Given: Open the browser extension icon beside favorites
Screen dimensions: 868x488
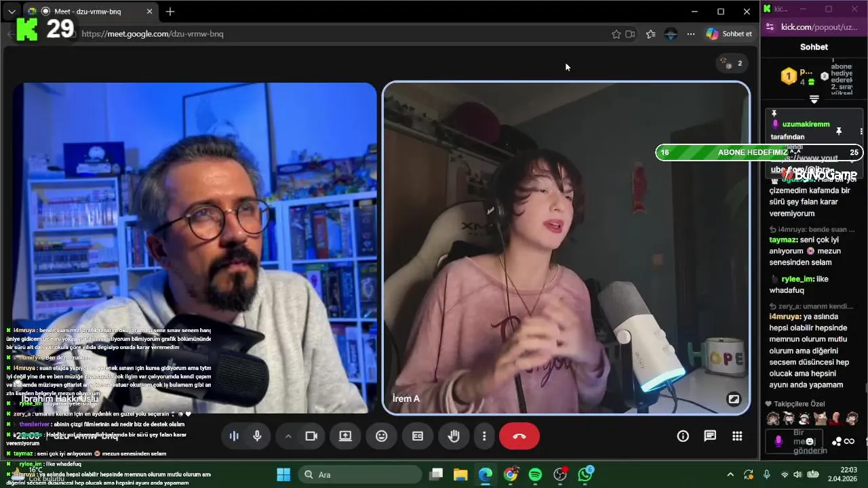Looking at the screenshot, I should tap(671, 33).
